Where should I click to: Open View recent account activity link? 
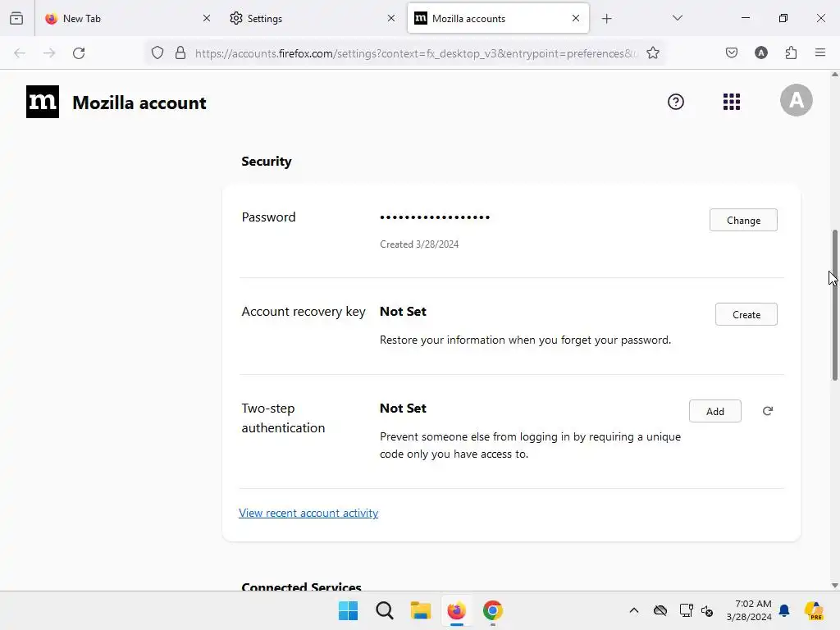pos(308,513)
